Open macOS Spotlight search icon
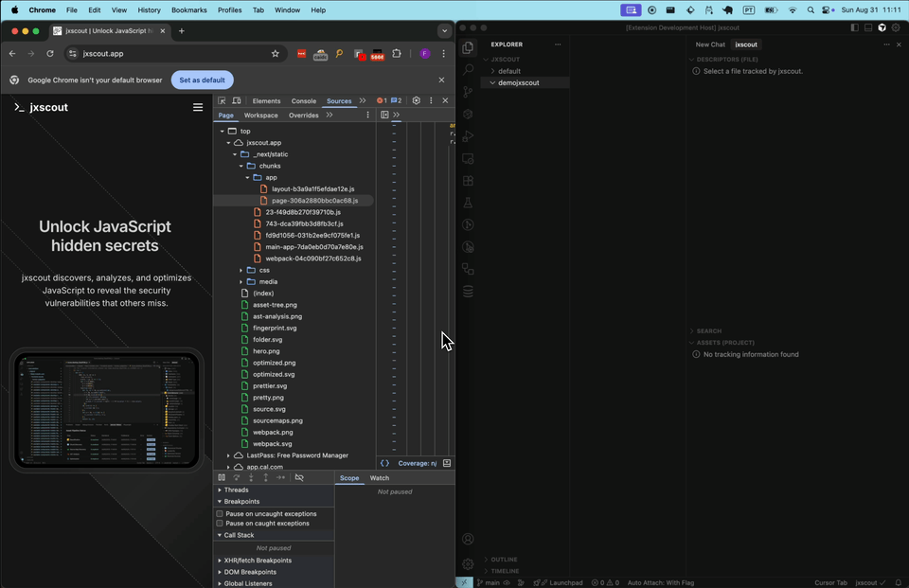Screen dimensions: 909x588 (x=811, y=9)
